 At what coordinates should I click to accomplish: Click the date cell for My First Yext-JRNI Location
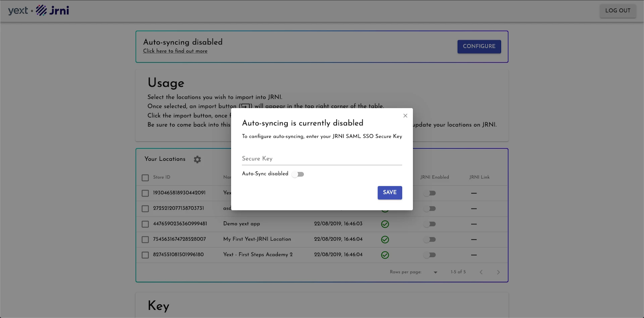(x=338, y=239)
